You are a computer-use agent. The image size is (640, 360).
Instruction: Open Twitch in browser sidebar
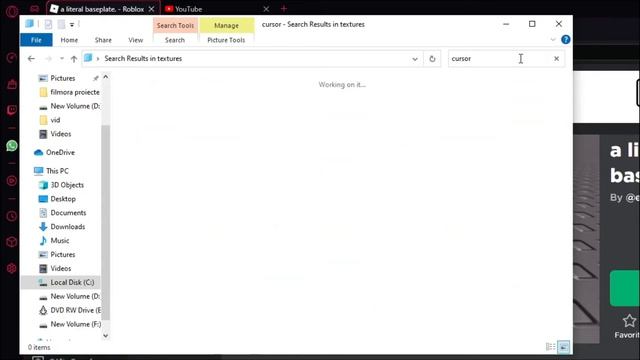pos(12,110)
